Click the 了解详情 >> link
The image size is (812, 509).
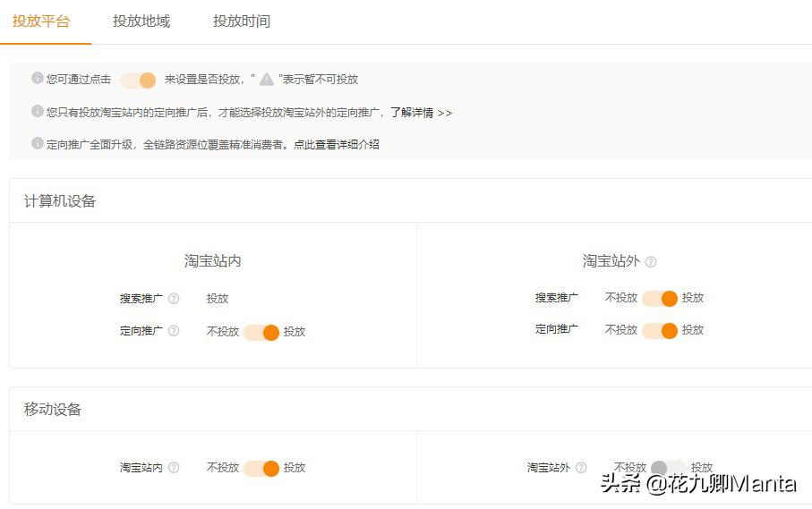(421, 112)
